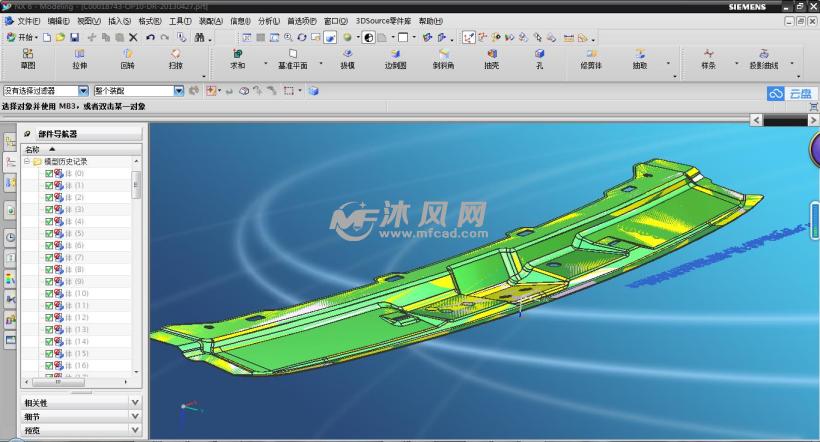Click the undo arrow icon
Screen dimensions: 820x442
click(151, 38)
